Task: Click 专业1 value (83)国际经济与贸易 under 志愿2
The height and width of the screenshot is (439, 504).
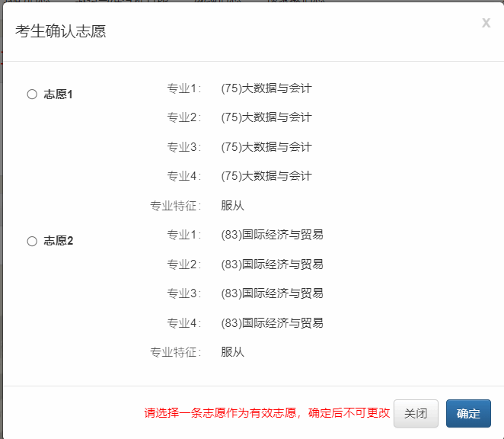Action: (x=272, y=235)
